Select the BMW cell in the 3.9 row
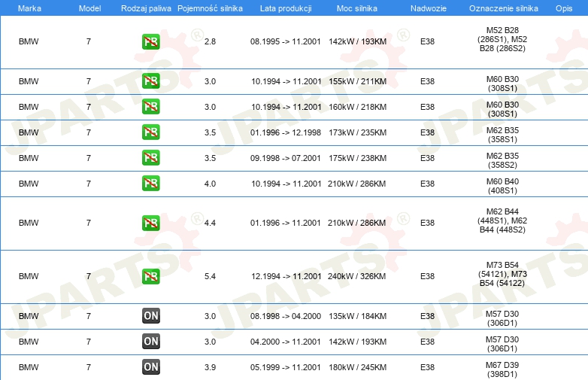 coord(29,367)
